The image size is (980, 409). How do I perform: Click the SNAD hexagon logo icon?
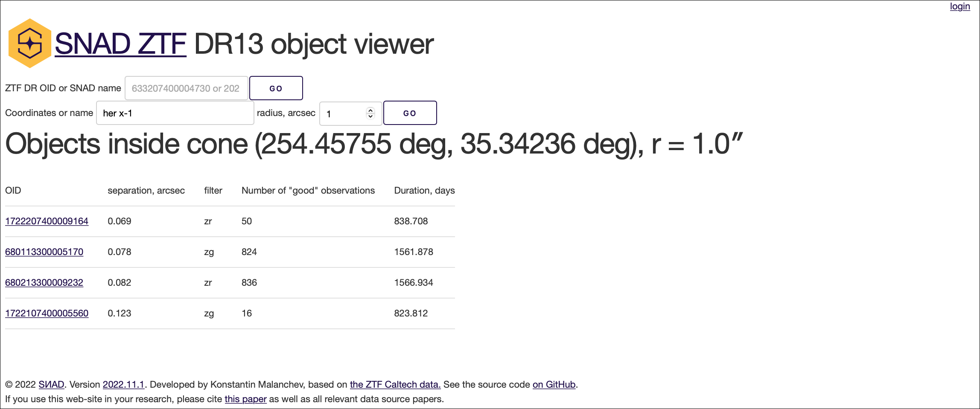[29, 44]
